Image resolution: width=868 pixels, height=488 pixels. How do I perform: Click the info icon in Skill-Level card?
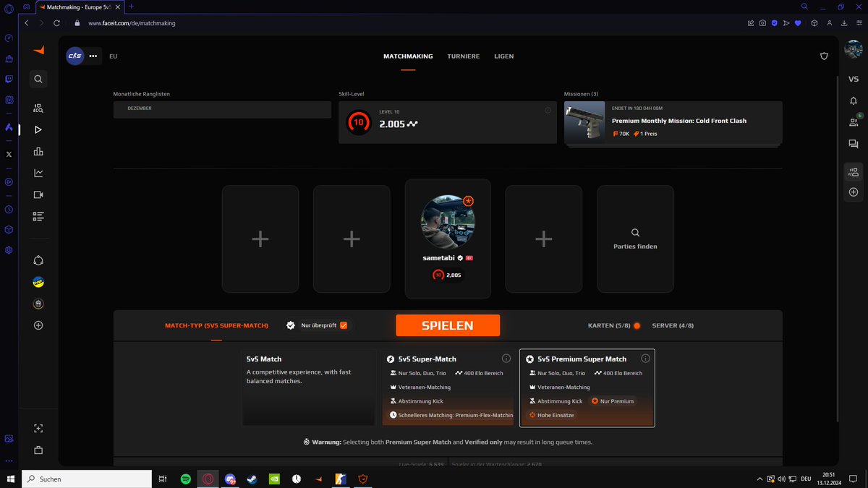[548, 111]
